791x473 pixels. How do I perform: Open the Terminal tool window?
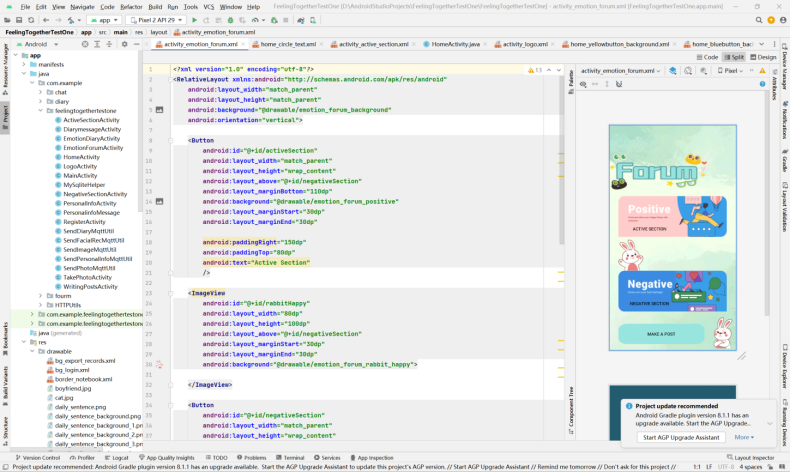290,458
